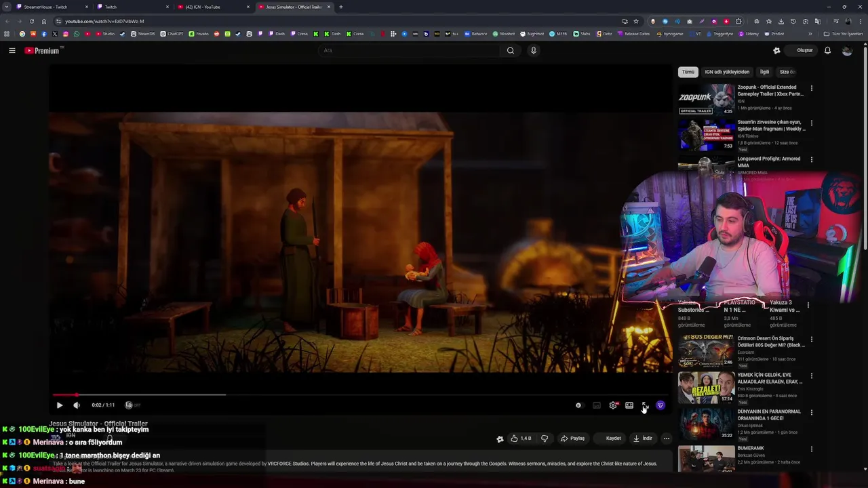
Task: Dislike the video
Action: tap(544, 439)
